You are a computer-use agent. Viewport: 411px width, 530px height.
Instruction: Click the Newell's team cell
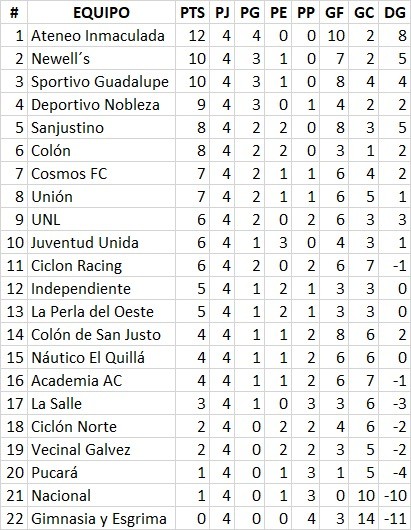pyautogui.click(x=101, y=58)
